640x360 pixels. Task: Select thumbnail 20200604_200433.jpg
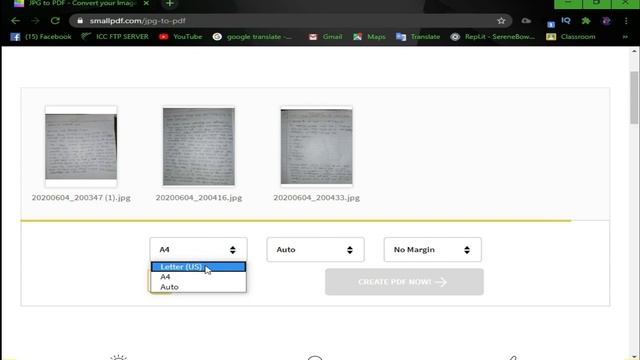316,146
